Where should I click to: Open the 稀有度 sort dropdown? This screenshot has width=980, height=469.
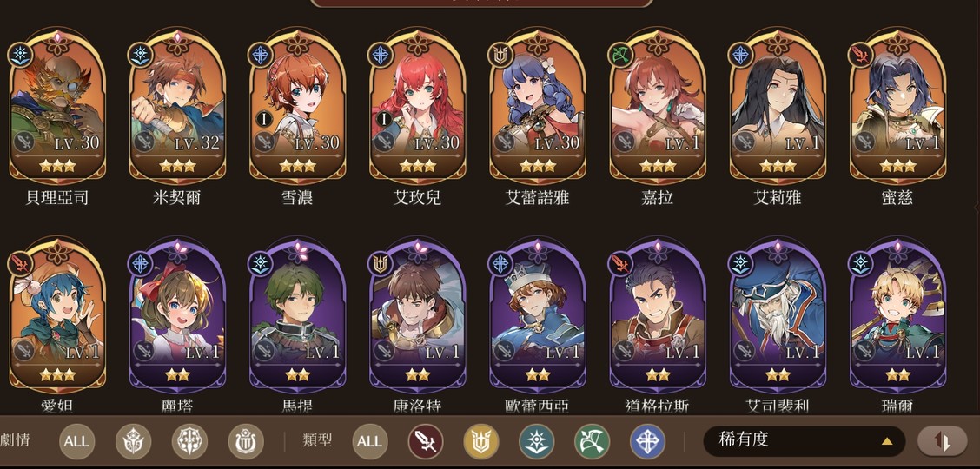(804, 441)
